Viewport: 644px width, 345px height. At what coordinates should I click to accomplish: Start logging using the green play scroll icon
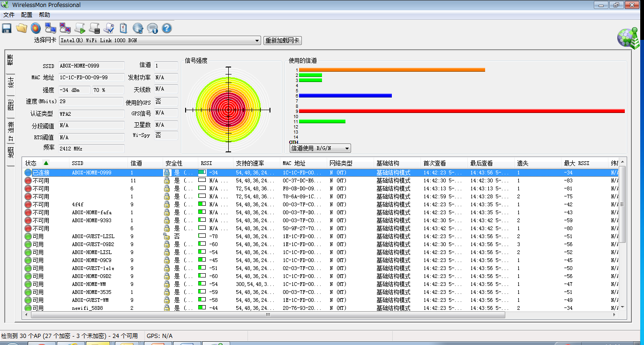(x=80, y=28)
